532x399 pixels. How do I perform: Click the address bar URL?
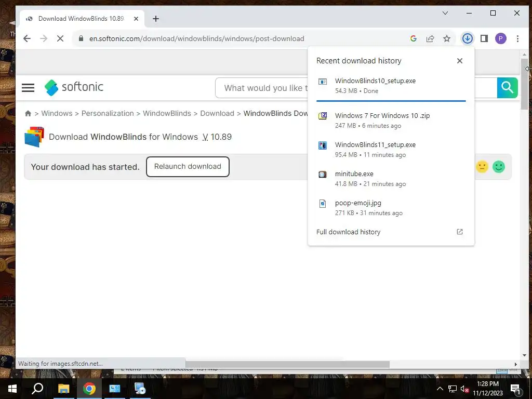coord(196,38)
